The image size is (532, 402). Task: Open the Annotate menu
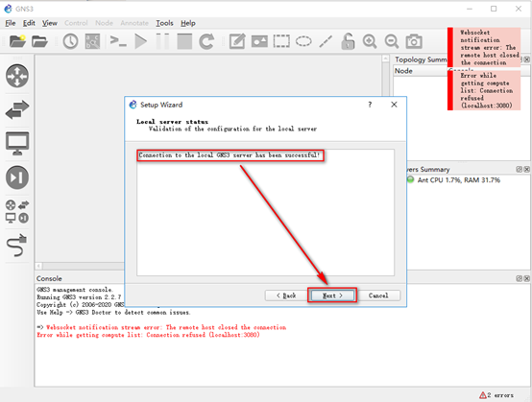coord(134,23)
